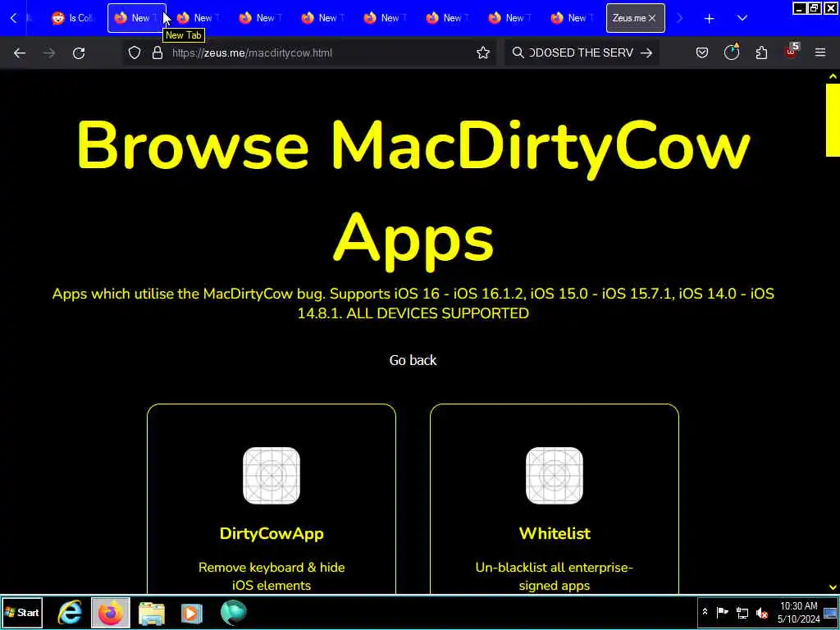Minimize the Firefox window
The height and width of the screenshot is (630, 840).
point(800,8)
